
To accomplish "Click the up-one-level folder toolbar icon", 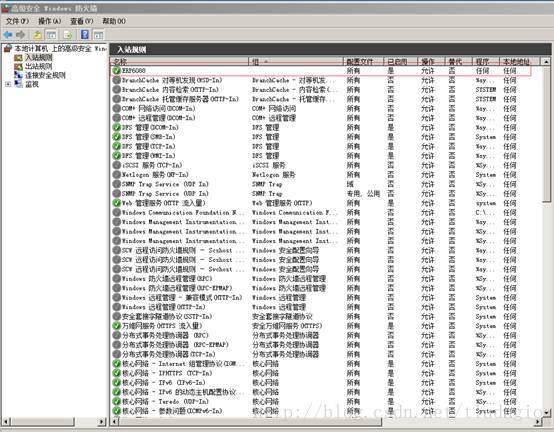I will pyautogui.click(x=38, y=35).
